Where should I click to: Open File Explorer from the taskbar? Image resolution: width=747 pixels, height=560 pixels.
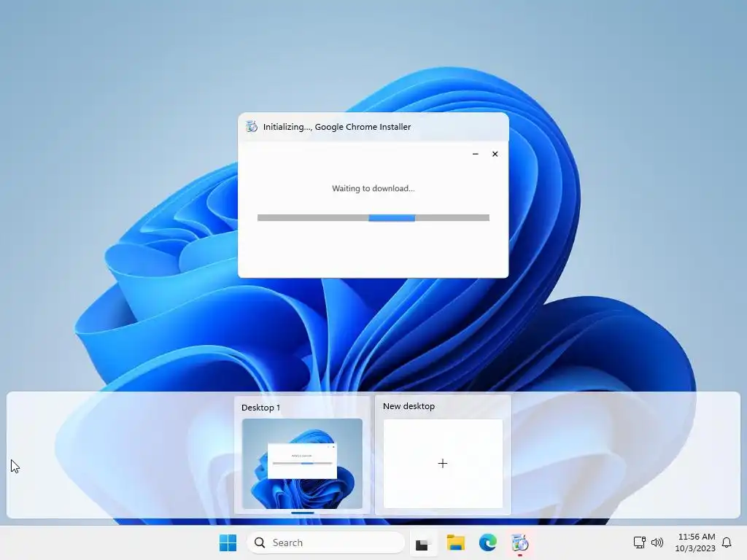pos(455,542)
